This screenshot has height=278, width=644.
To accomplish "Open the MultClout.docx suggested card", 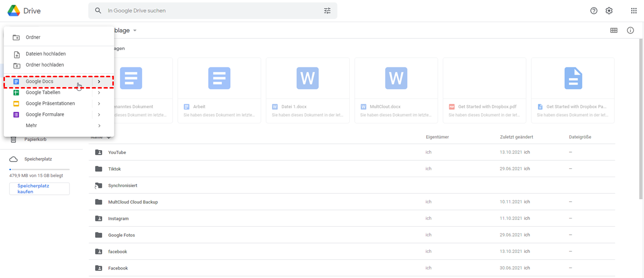I will 396,91.
